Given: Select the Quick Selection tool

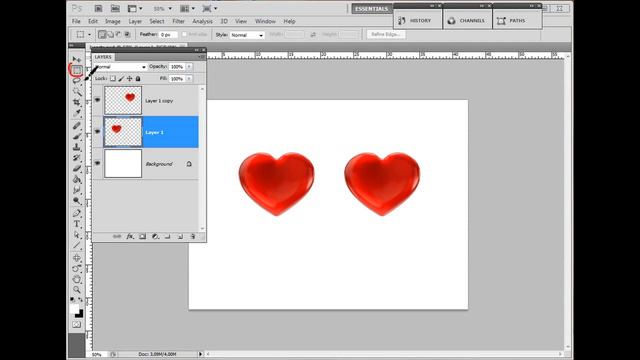Looking at the screenshot, I should [76, 91].
